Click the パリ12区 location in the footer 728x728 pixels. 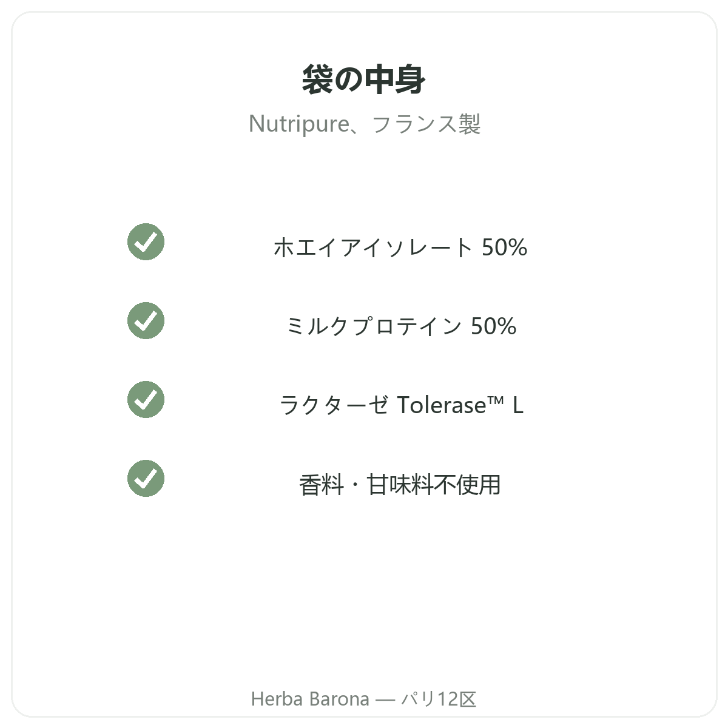click(439, 699)
